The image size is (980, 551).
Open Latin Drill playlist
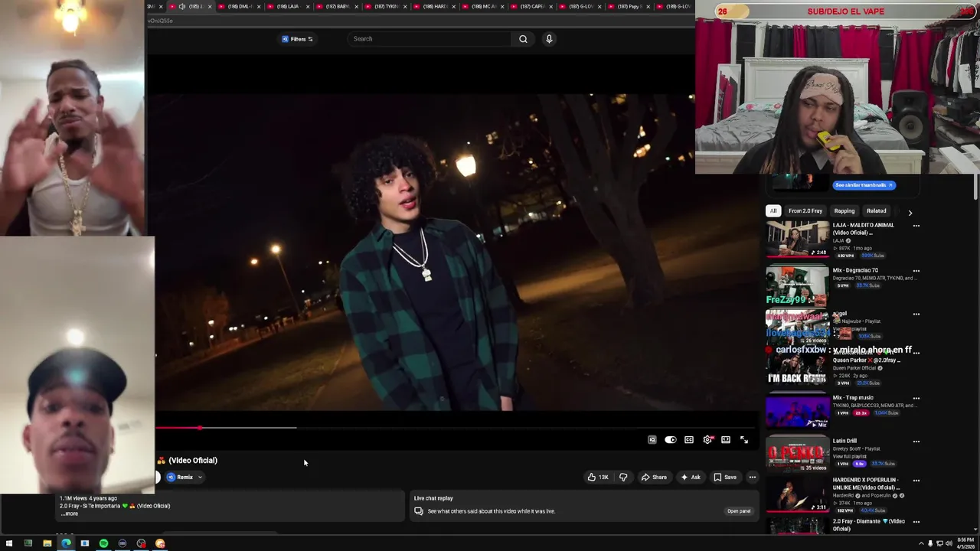(797, 455)
